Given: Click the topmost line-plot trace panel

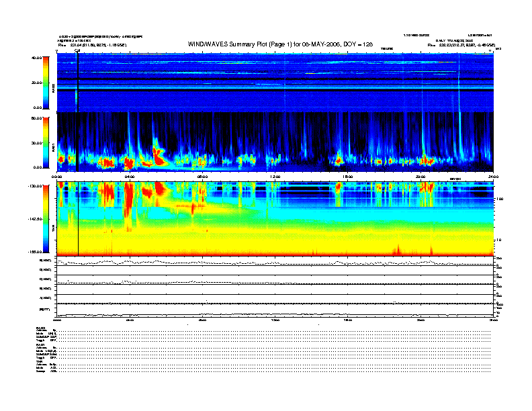Looking at the screenshot, I should click(x=275, y=261).
